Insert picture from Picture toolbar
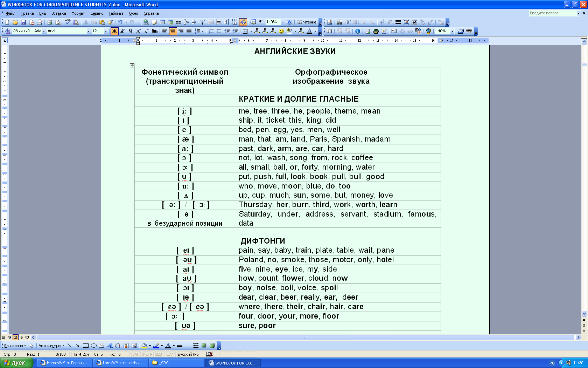The width and height of the screenshot is (588, 368). pos(330,22)
